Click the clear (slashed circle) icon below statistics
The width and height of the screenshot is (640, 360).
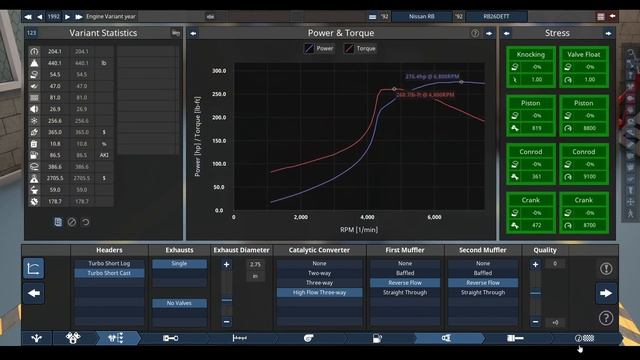coord(72,222)
